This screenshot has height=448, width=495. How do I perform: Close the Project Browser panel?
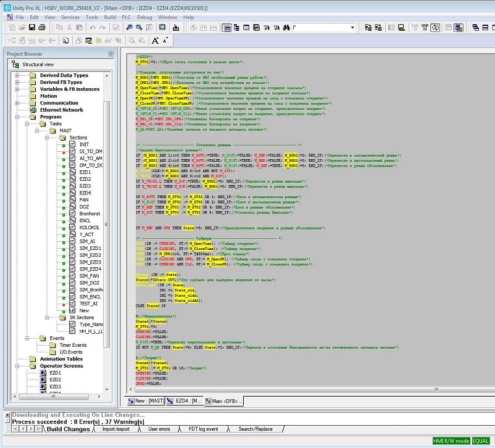[x=110, y=54]
